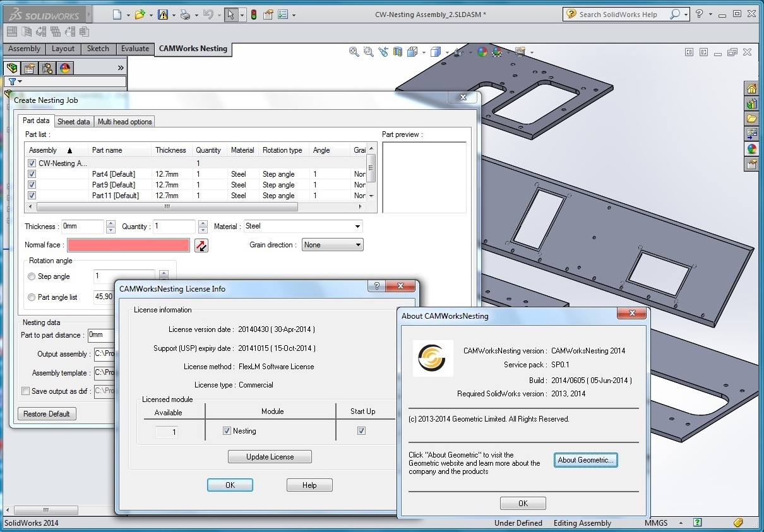Viewport: 764px width, 532px height.
Task: Increase Quantity with the up stepper
Action: coord(203,223)
